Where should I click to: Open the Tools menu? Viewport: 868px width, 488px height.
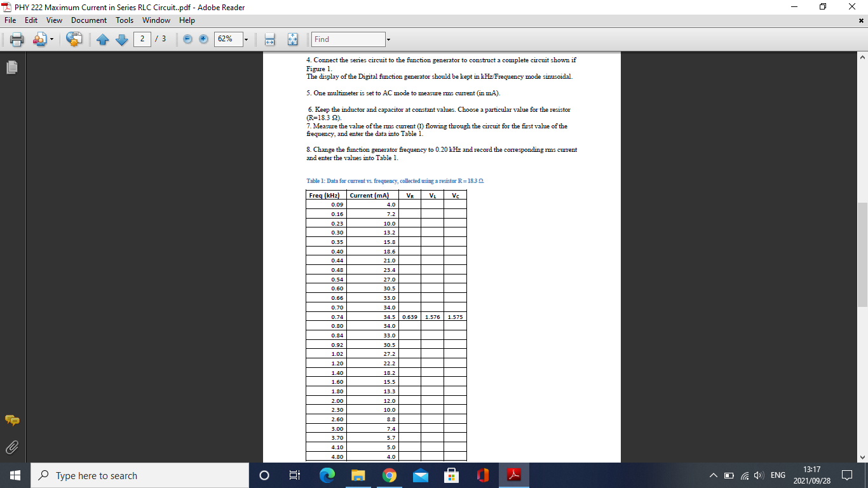click(125, 20)
